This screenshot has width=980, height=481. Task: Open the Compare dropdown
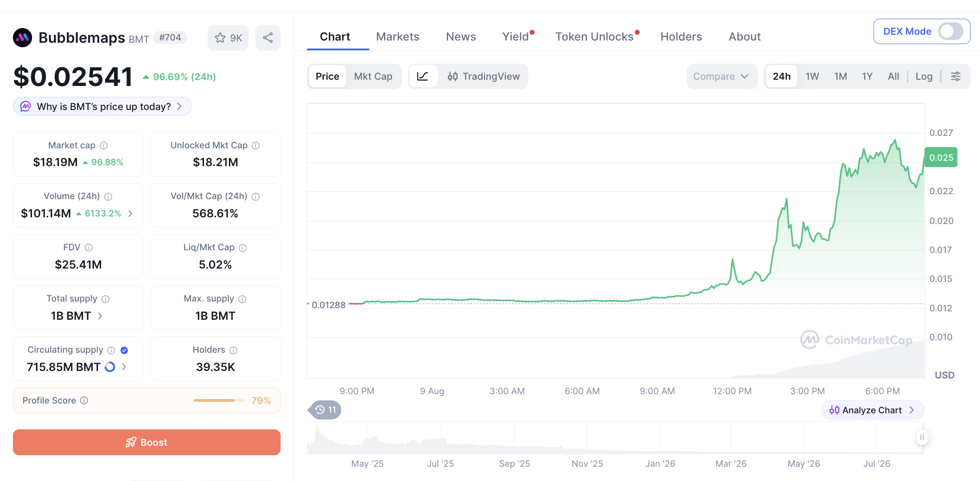(x=722, y=77)
